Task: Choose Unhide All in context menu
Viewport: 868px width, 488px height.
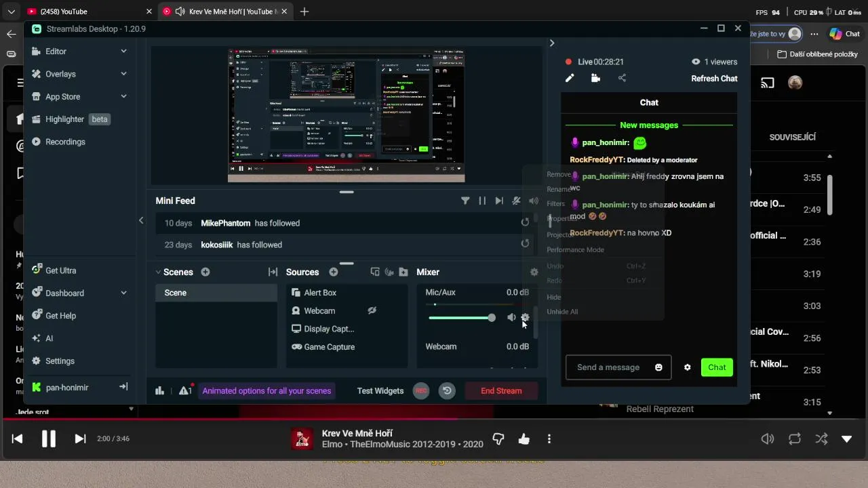Action: point(562,312)
